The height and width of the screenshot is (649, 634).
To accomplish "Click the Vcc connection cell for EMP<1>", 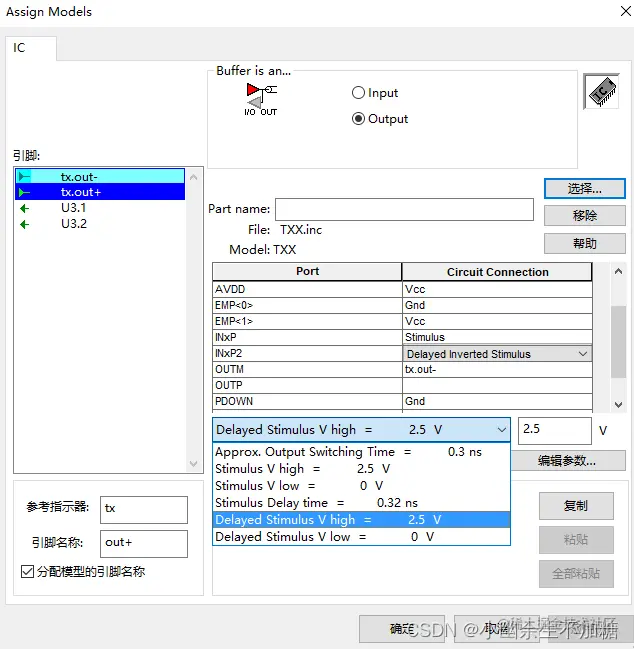I will (x=497, y=322).
